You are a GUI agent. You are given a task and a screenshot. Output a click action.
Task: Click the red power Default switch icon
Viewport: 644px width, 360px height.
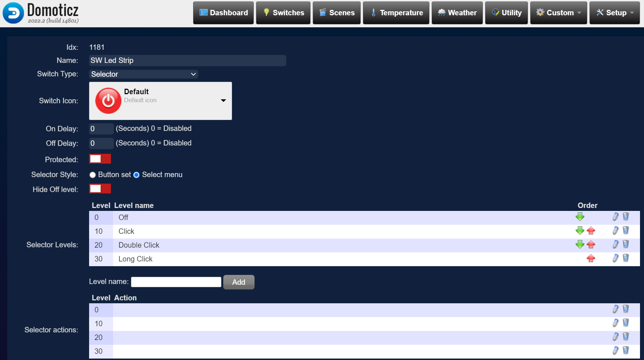(108, 101)
